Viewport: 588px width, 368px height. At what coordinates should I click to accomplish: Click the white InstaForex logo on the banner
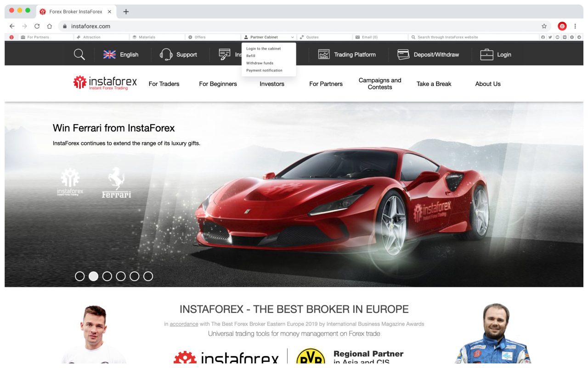pyautogui.click(x=70, y=182)
